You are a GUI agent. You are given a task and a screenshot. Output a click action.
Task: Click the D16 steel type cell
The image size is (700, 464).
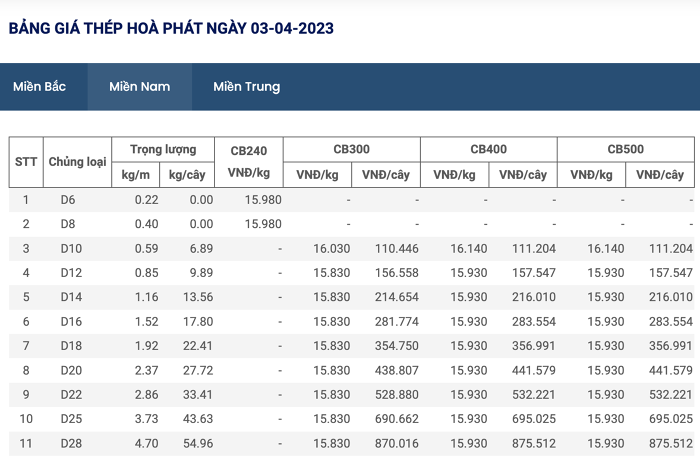tap(71, 322)
